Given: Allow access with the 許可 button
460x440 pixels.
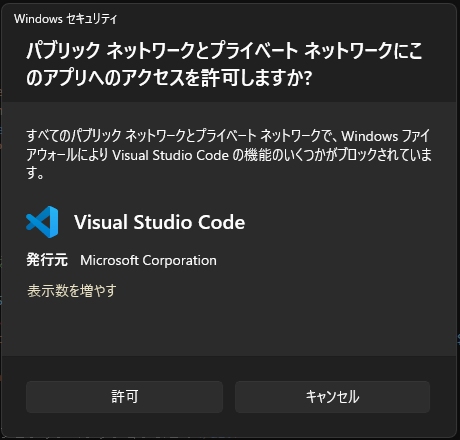Looking at the screenshot, I should (124, 397).
